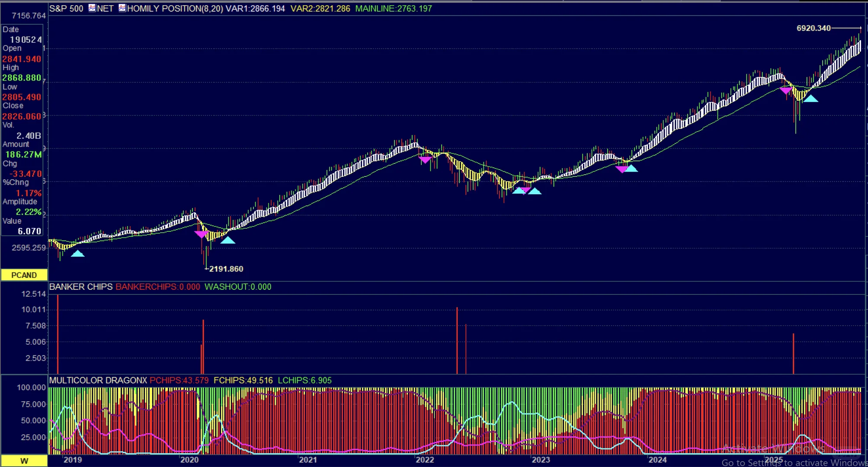Click the cyan buy triangle in 2020

click(228, 240)
